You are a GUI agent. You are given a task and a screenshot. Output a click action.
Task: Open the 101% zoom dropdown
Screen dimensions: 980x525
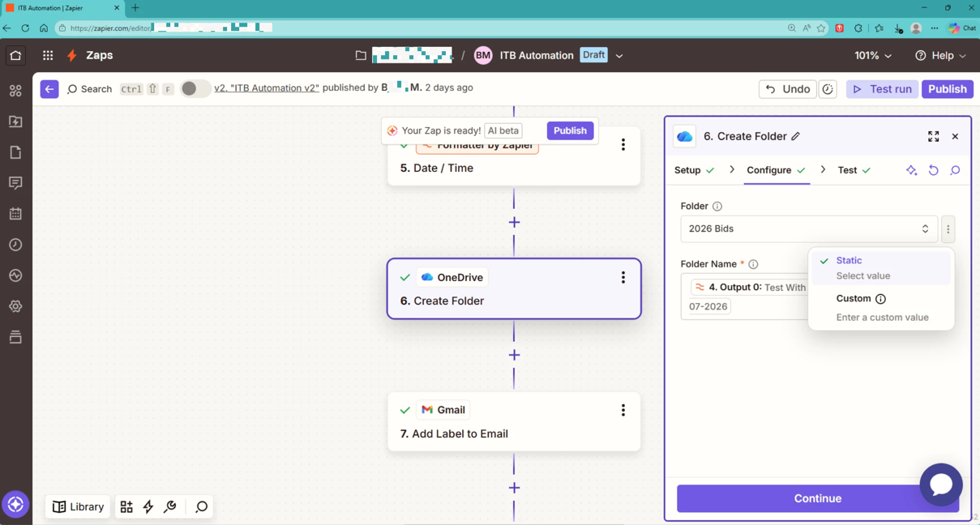[872, 56]
